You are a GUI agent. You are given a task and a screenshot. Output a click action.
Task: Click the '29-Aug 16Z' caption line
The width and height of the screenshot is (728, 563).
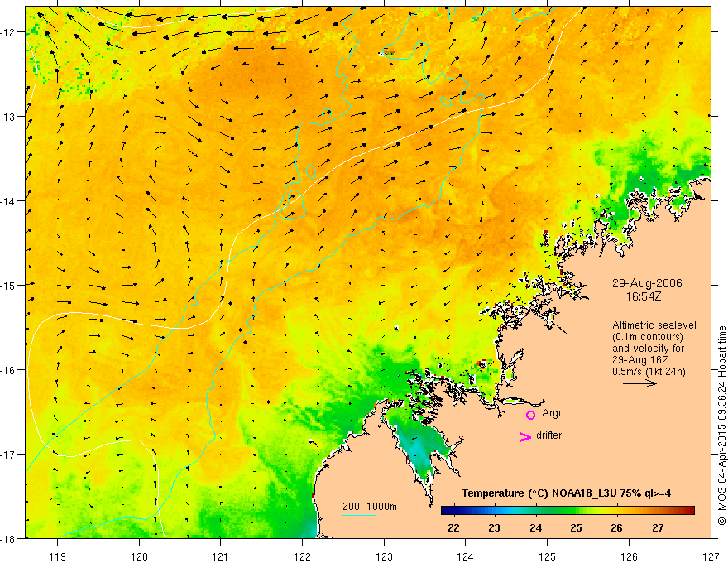[640, 360]
